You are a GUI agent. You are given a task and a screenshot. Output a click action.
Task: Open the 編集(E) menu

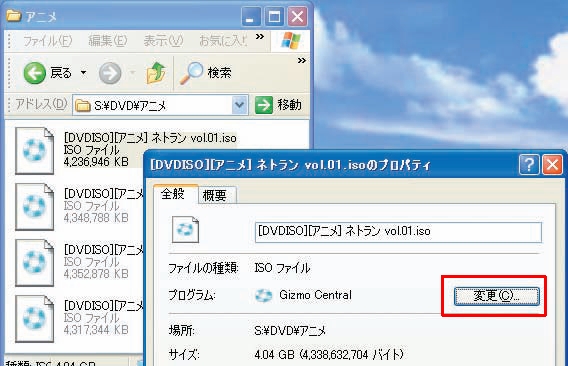pyautogui.click(x=108, y=41)
